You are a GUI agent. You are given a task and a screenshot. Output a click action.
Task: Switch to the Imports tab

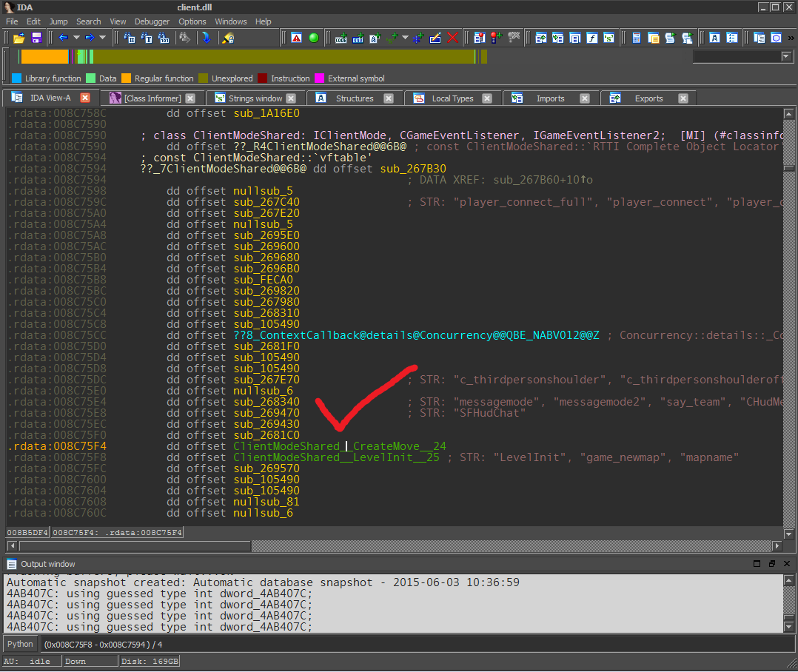point(550,98)
